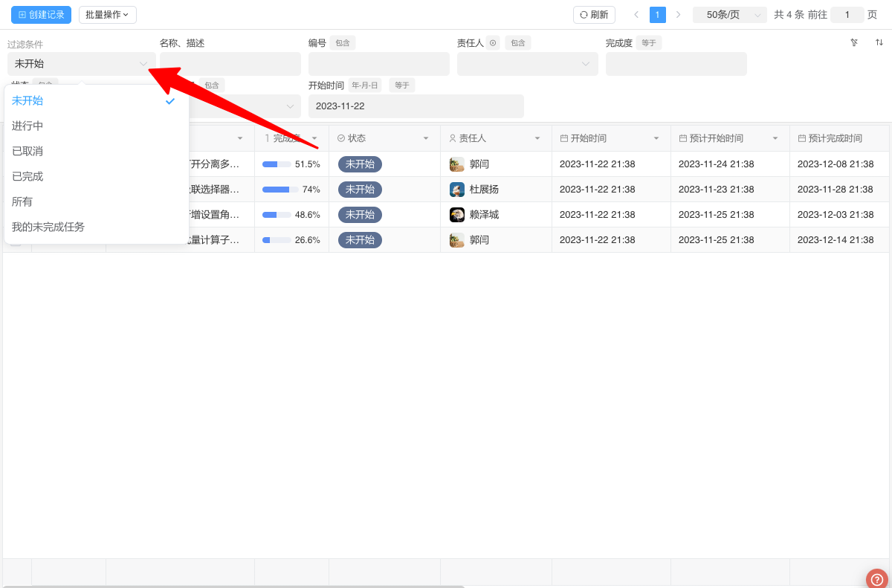Viewport: 892px width, 588px height.
Task: Click the sort arrows icon
Action: [879, 42]
